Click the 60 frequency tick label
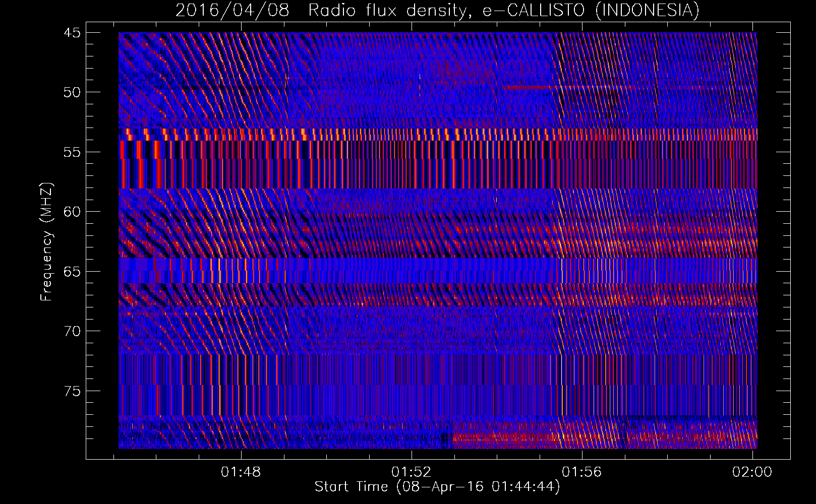 pos(72,212)
